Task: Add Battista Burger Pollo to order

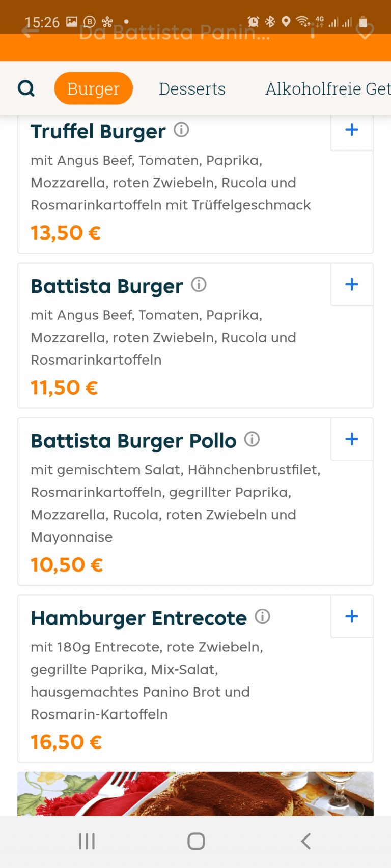Action: pyautogui.click(x=352, y=439)
